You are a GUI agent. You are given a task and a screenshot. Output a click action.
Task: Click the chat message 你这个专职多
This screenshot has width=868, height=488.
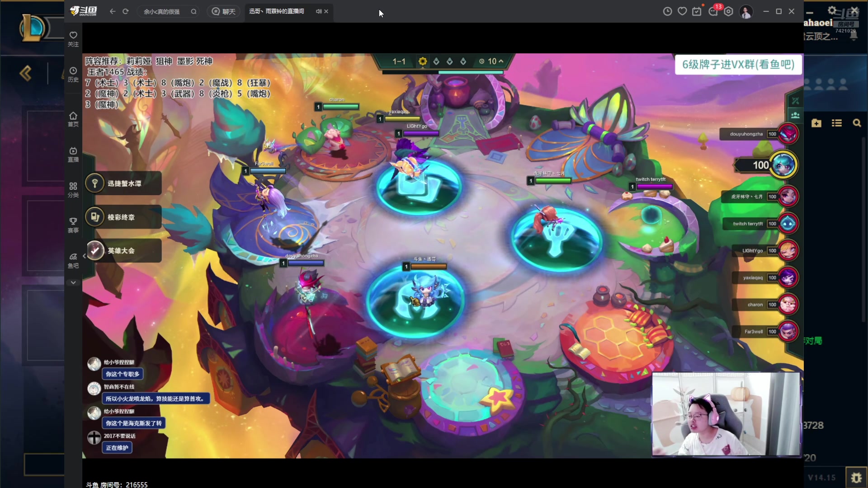(x=123, y=374)
